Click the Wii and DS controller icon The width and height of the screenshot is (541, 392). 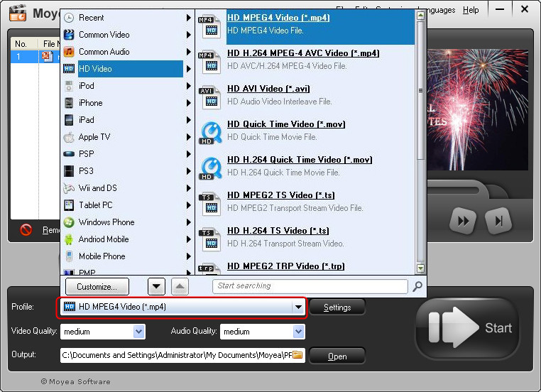pos(69,188)
